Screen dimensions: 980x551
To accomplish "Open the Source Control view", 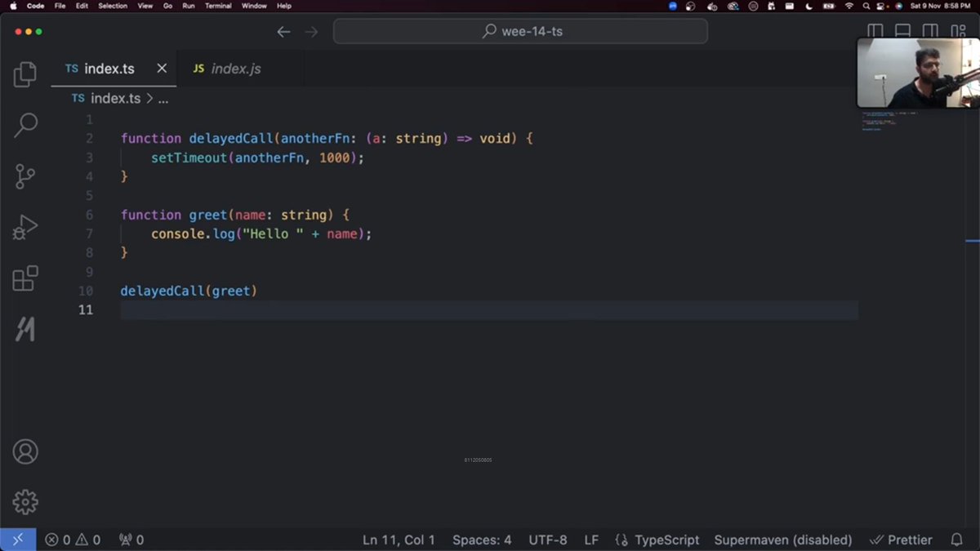I will 24,176.
